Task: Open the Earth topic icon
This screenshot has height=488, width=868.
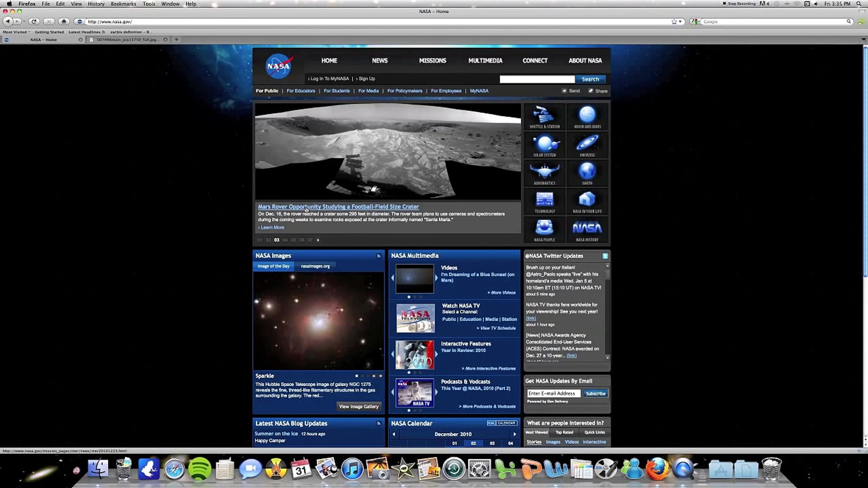Action: (587, 174)
